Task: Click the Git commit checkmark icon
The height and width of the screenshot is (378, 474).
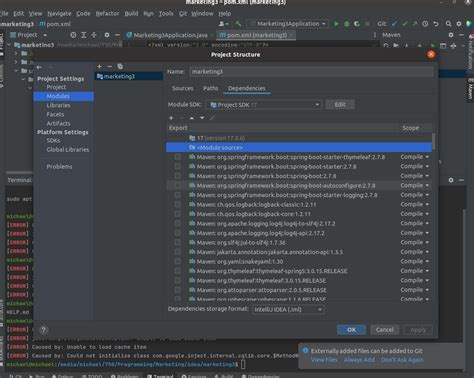Action: click(405, 24)
